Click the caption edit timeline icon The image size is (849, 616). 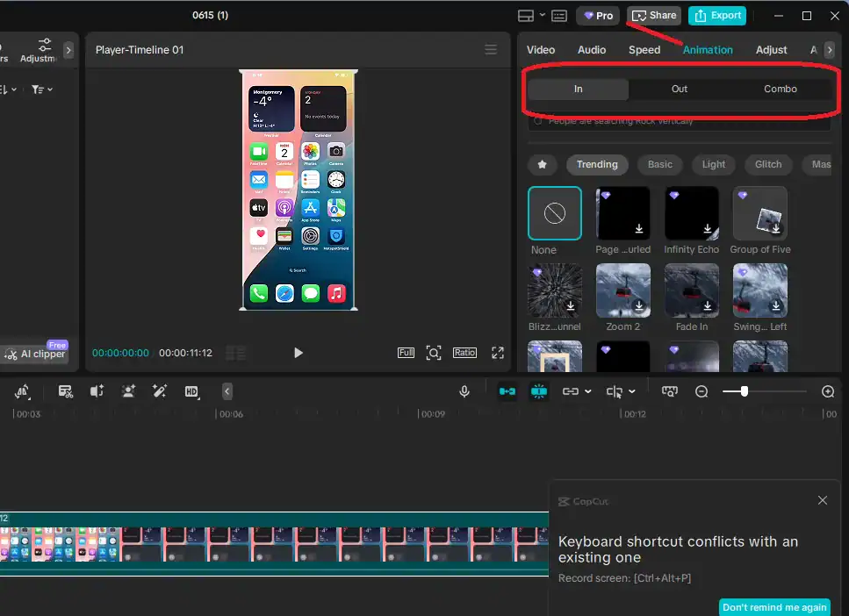pyautogui.click(x=66, y=391)
